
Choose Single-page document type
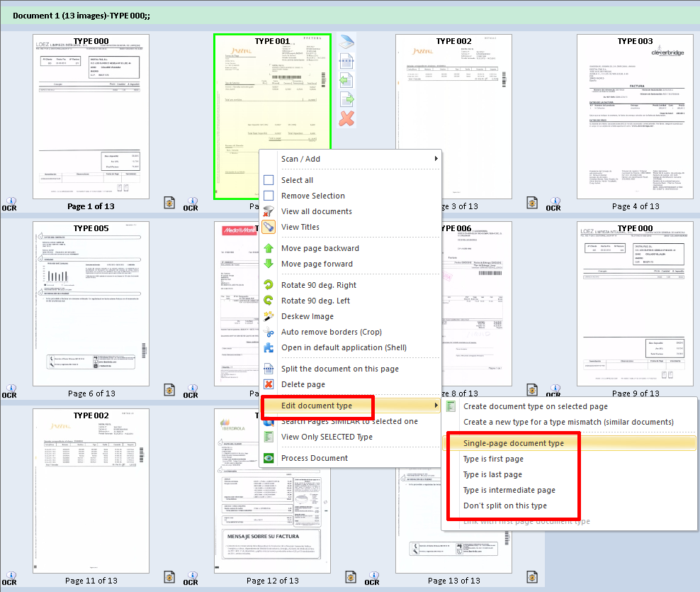pyautogui.click(x=513, y=443)
